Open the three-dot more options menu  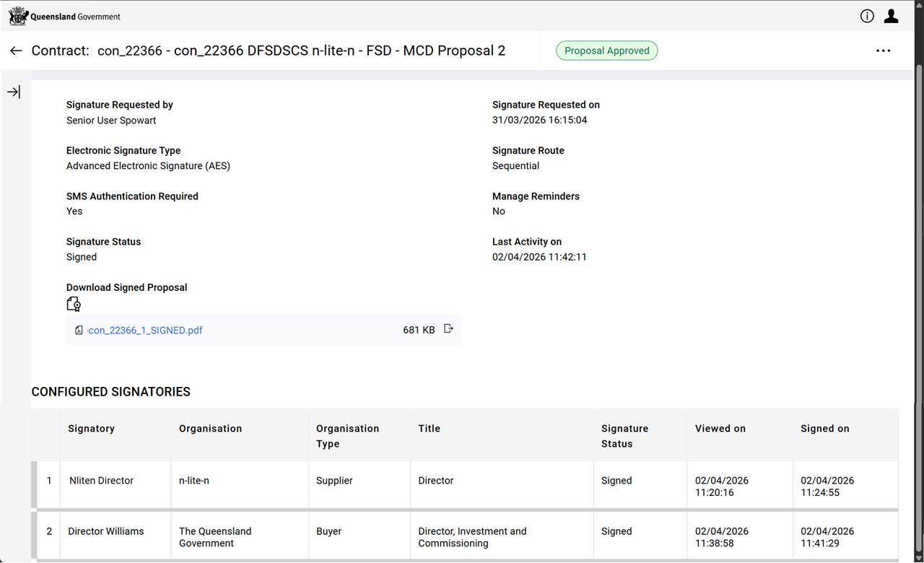[x=883, y=51]
